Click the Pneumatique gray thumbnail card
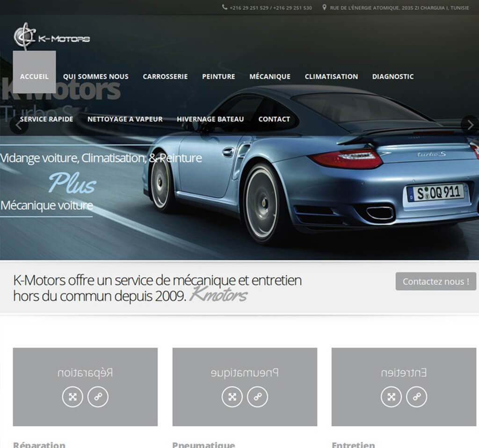 (x=245, y=387)
